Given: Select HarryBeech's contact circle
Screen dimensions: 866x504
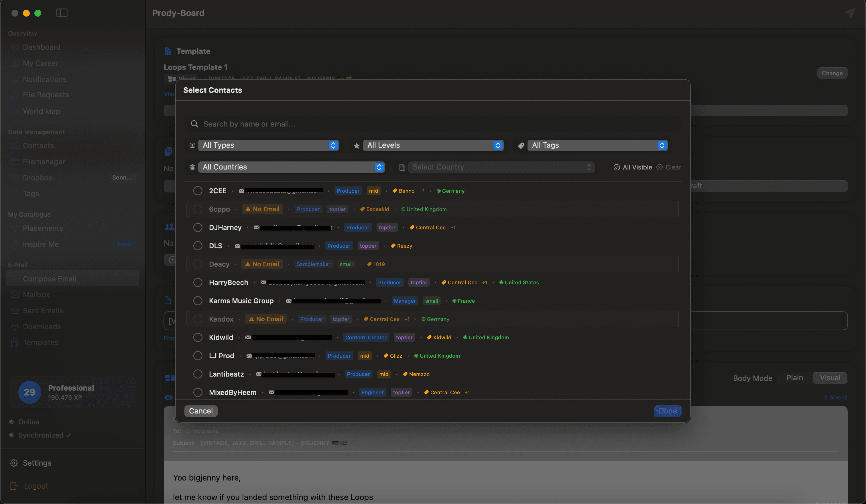Looking at the screenshot, I should coord(198,282).
